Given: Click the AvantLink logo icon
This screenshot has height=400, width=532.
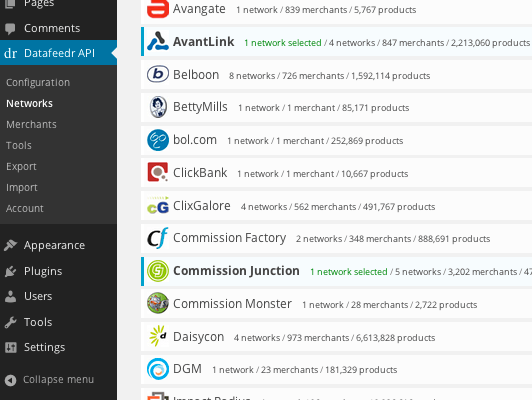Looking at the screenshot, I should [x=158, y=41].
